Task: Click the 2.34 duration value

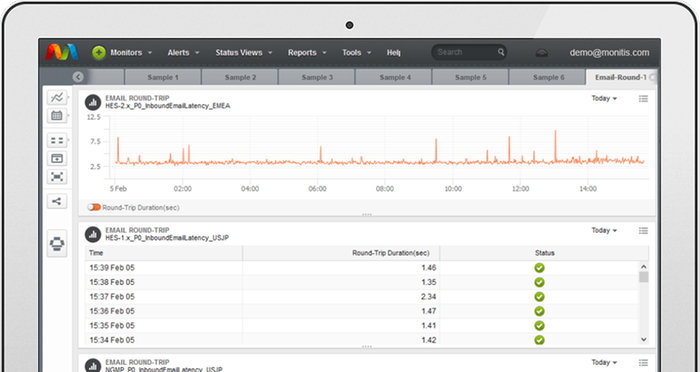Action: [x=429, y=297]
